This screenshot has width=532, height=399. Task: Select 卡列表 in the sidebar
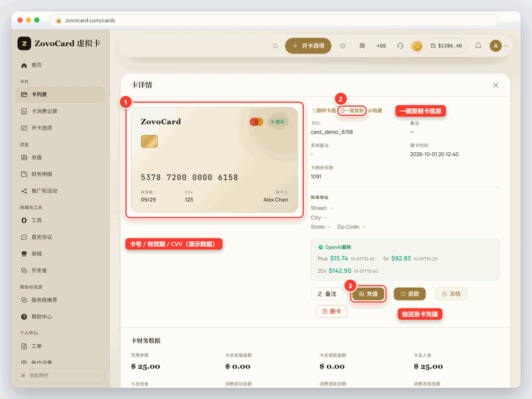coord(60,95)
